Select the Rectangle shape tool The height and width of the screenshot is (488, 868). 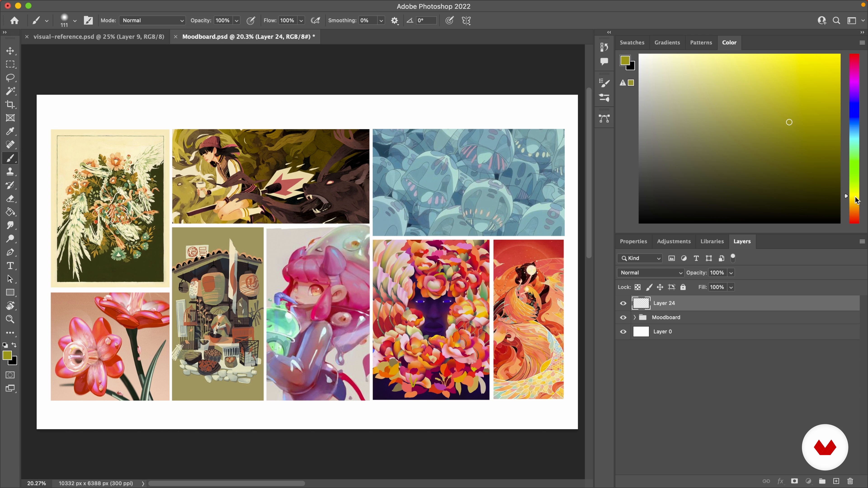(x=10, y=293)
